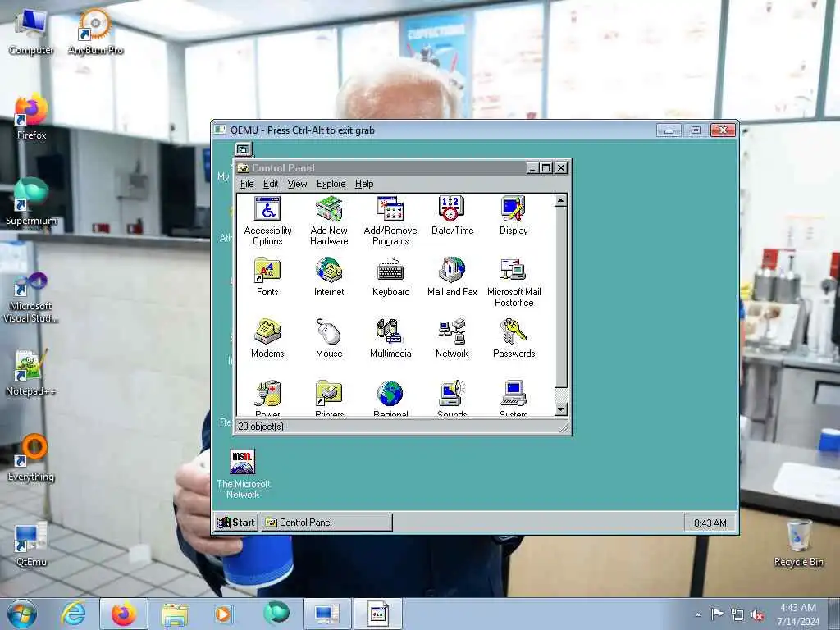This screenshot has width=840, height=630.
Task: Click the 8:43 AM clock in guest taskbar
Action: click(x=710, y=523)
